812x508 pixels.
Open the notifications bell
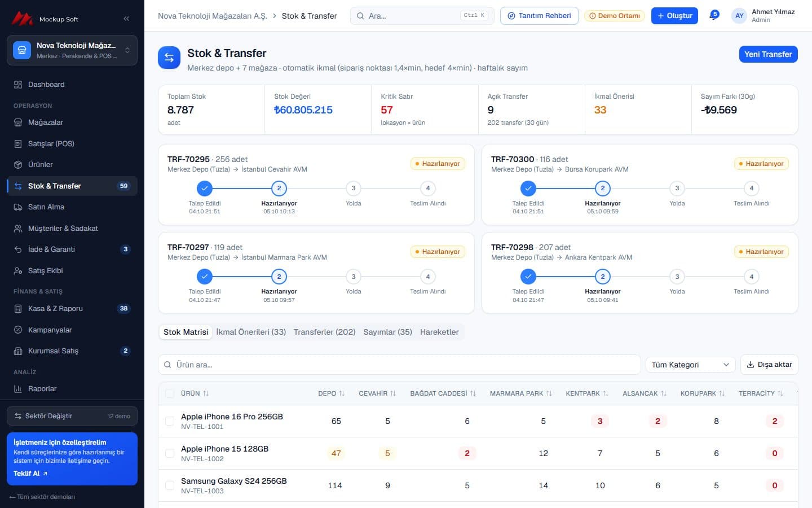[x=713, y=16]
